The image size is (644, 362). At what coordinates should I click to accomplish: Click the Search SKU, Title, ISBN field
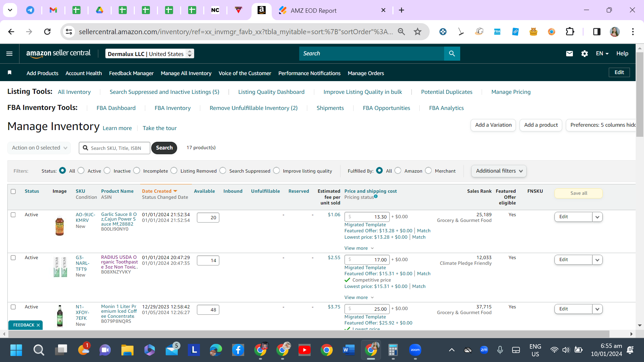click(114, 148)
